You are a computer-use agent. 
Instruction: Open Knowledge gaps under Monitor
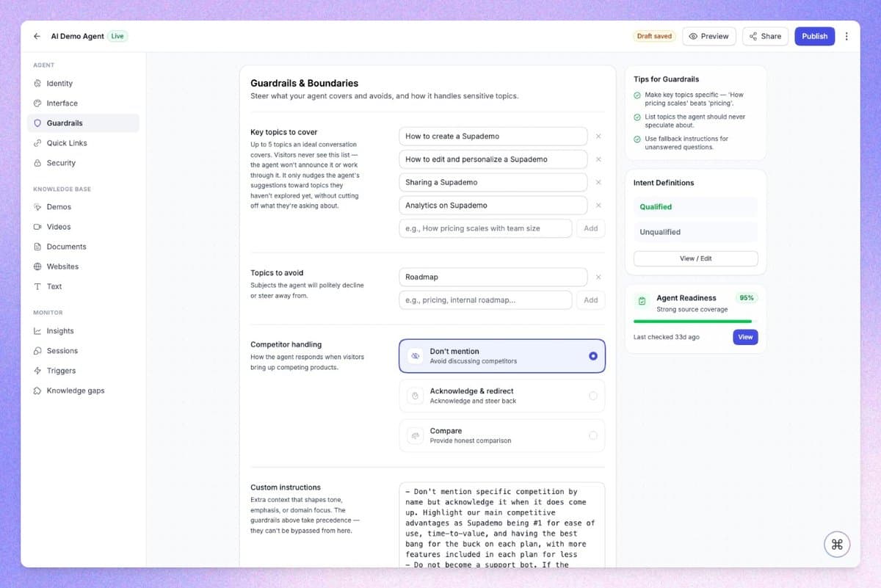[x=83, y=391]
